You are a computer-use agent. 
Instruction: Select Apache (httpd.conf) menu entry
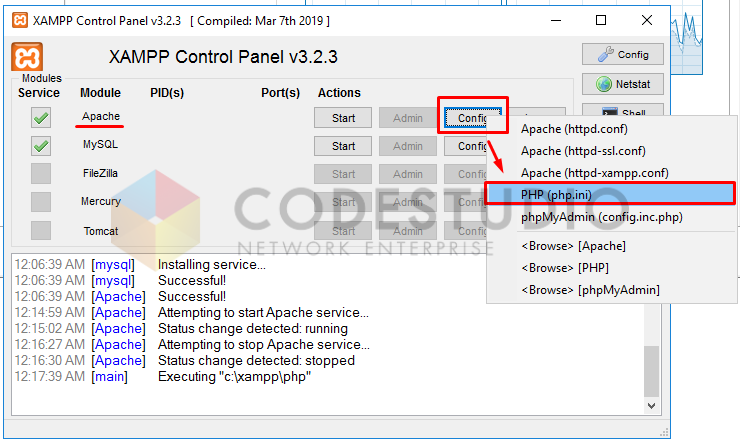[612, 129]
